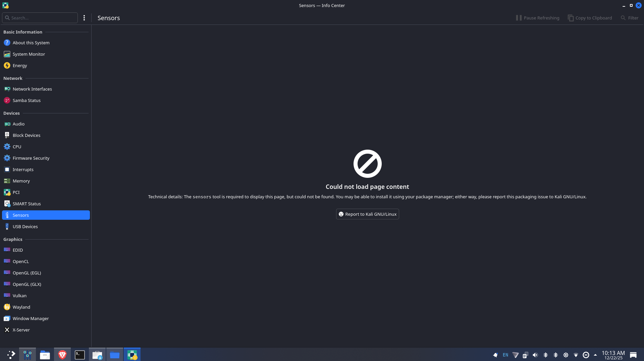Select the SMART Status entry

click(26, 204)
